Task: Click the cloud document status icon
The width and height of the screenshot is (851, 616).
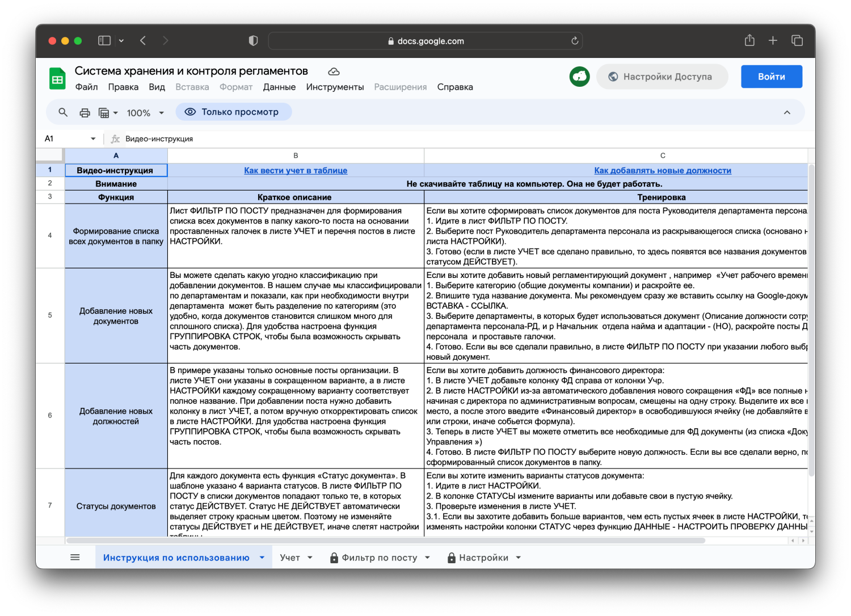Action: click(334, 71)
